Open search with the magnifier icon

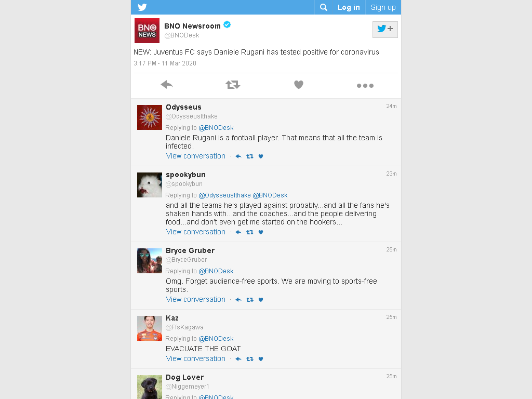click(323, 7)
